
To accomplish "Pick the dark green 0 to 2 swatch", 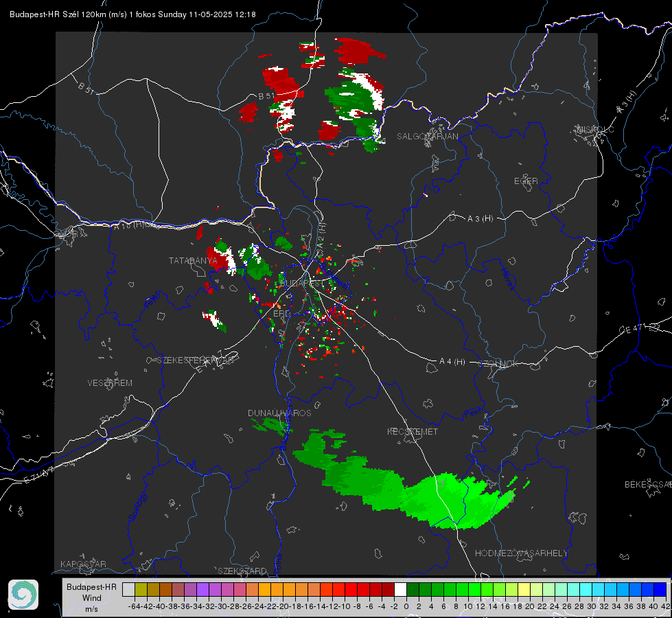I will 413,589.
